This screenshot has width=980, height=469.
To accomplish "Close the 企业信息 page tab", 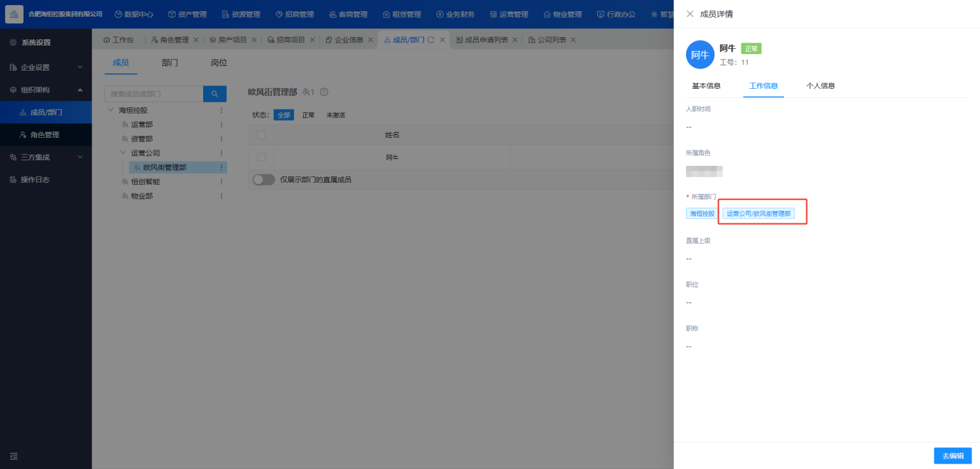I will pyautogui.click(x=370, y=40).
